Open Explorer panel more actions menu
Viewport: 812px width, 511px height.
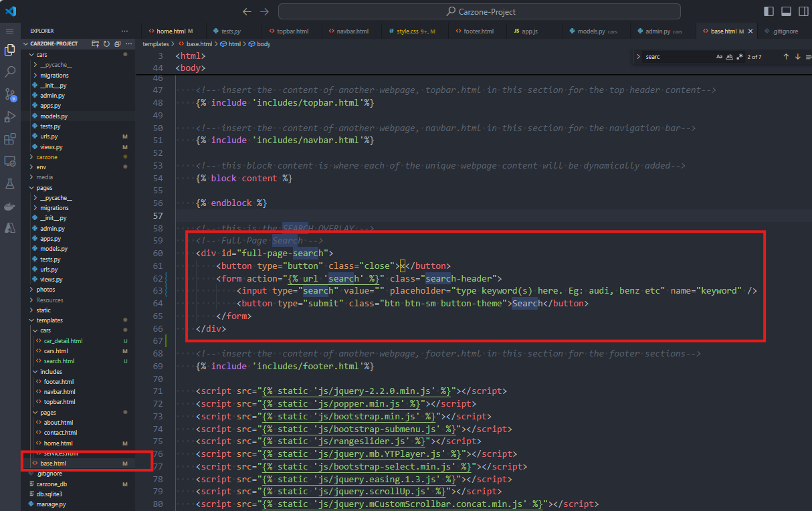pyautogui.click(x=124, y=31)
